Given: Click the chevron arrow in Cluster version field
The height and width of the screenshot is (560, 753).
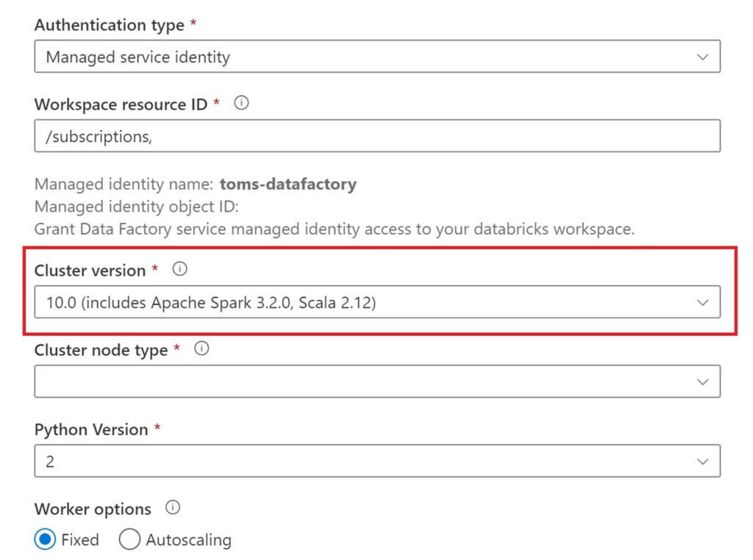Looking at the screenshot, I should 702,303.
